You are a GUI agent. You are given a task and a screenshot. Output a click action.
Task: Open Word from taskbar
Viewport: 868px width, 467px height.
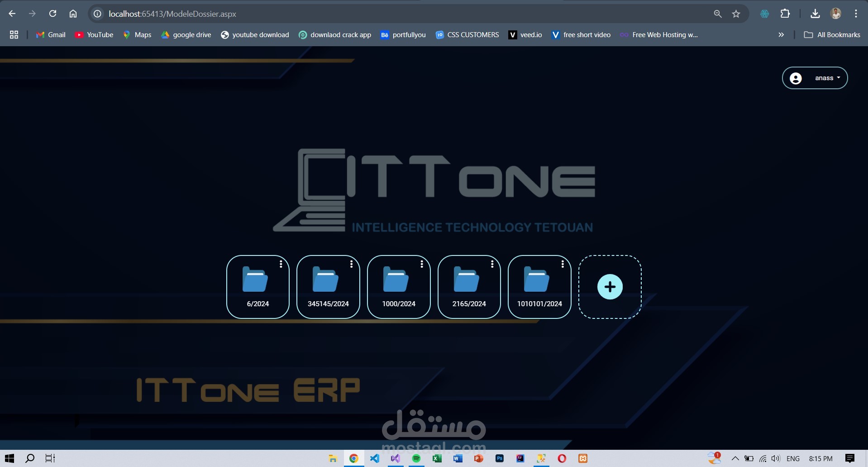tap(458, 458)
